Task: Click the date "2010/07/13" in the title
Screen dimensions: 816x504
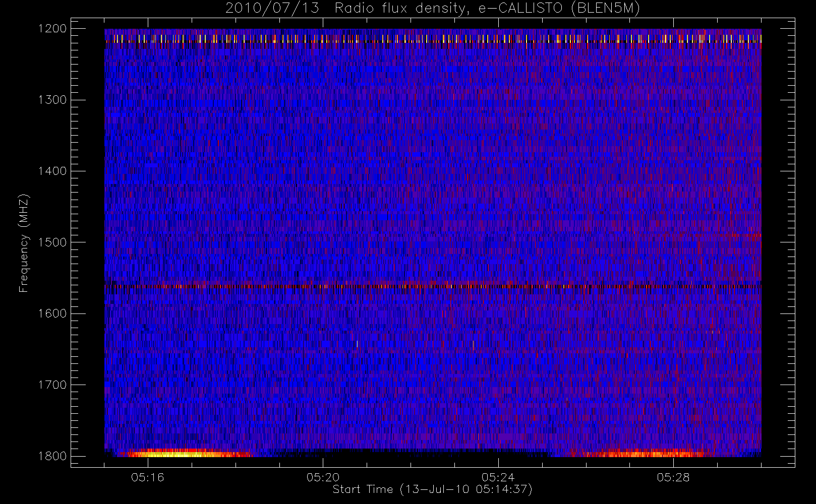Action: click(272, 9)
